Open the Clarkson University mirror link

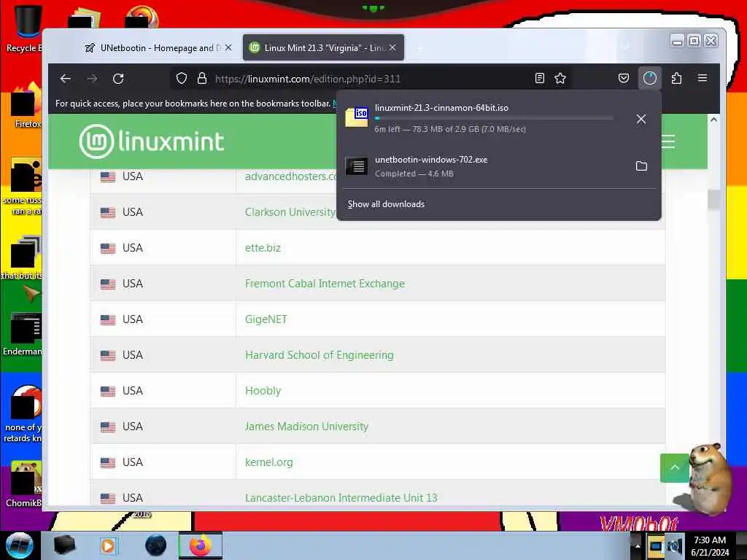pos(290,212)
